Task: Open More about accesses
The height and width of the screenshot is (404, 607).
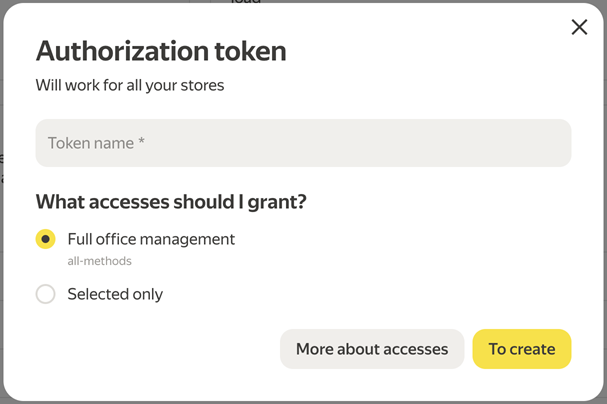Action: tap(372, 349)
